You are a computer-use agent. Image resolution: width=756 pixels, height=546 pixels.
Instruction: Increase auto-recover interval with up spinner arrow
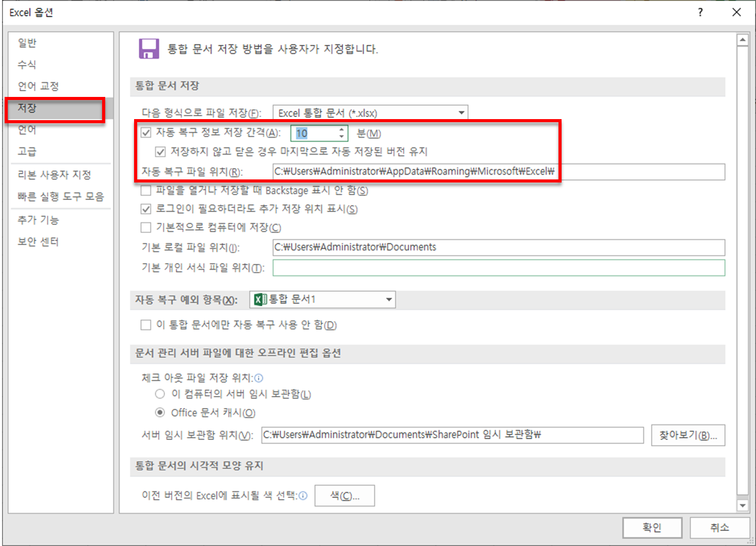point(341,129)
